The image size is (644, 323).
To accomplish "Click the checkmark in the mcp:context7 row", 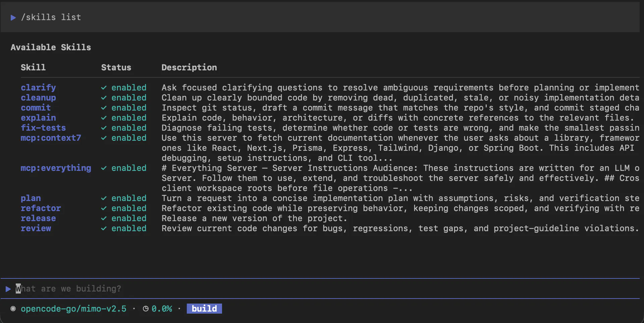I will tap(104, 138).
